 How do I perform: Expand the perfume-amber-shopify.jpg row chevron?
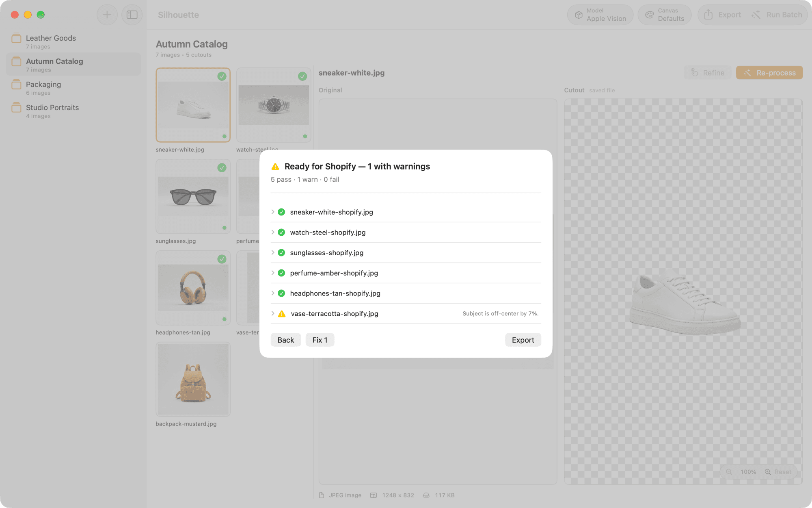point(273,273)
